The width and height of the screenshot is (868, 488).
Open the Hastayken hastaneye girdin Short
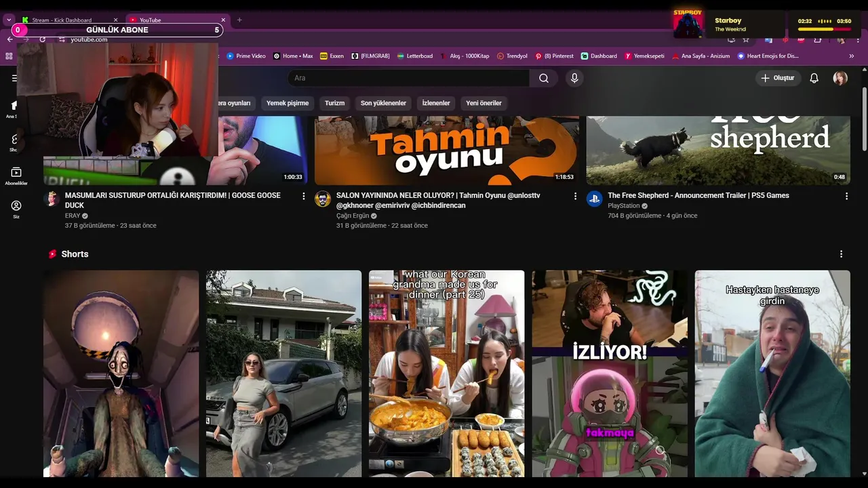click(772, 373)
